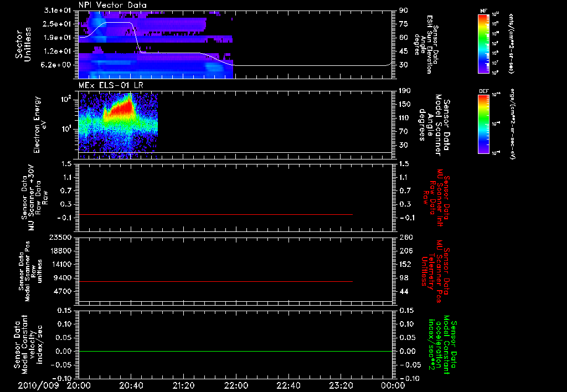Click the '90' Sun Elevation tick value
The width and height of the screenshot is (567, 392).
coord(404,11)
